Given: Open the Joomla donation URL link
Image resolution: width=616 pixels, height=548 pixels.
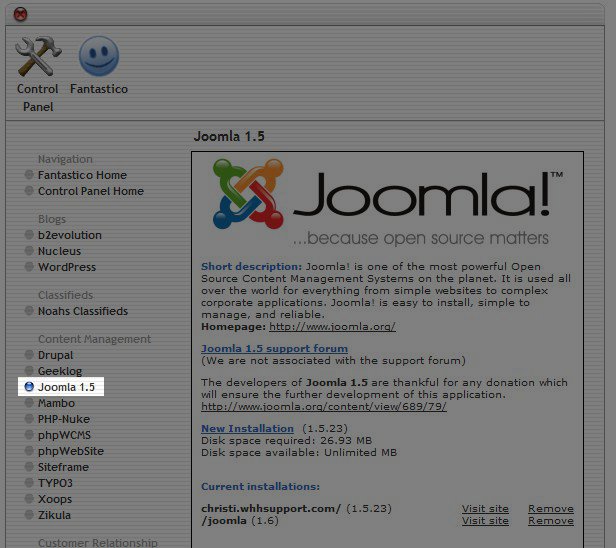Looking at the screenshot, I should [323, 406].
